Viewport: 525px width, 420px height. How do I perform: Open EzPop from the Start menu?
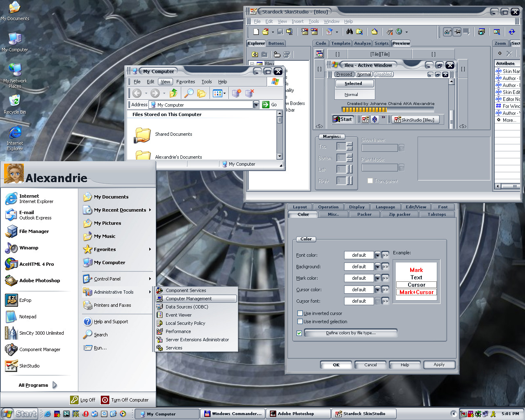click(x=18, y=300)
